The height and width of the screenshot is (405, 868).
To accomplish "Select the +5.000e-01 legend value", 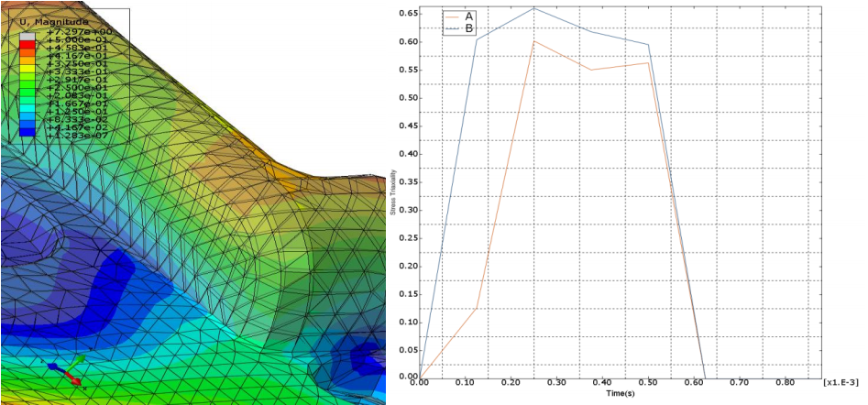I will tap(78, 39).
